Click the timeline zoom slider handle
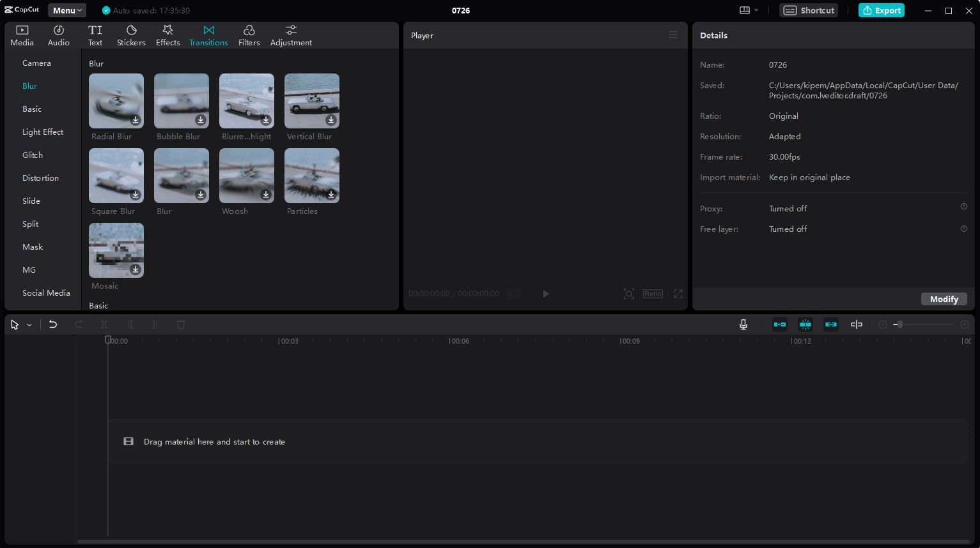Screen dimensions: 980x548 tap(899, 324)
